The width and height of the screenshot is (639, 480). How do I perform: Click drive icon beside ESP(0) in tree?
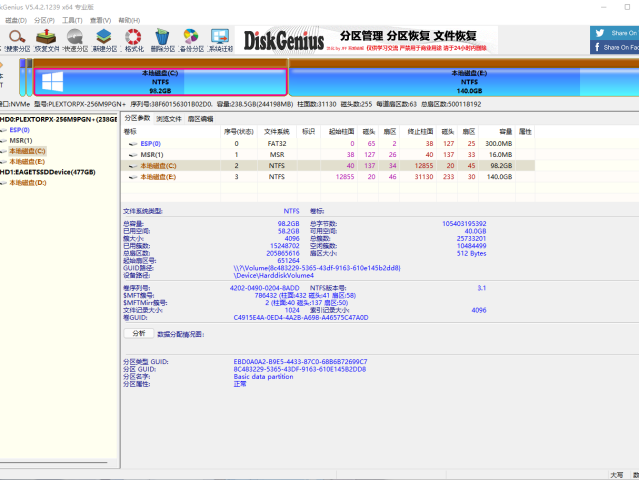(x=4, y=130)
